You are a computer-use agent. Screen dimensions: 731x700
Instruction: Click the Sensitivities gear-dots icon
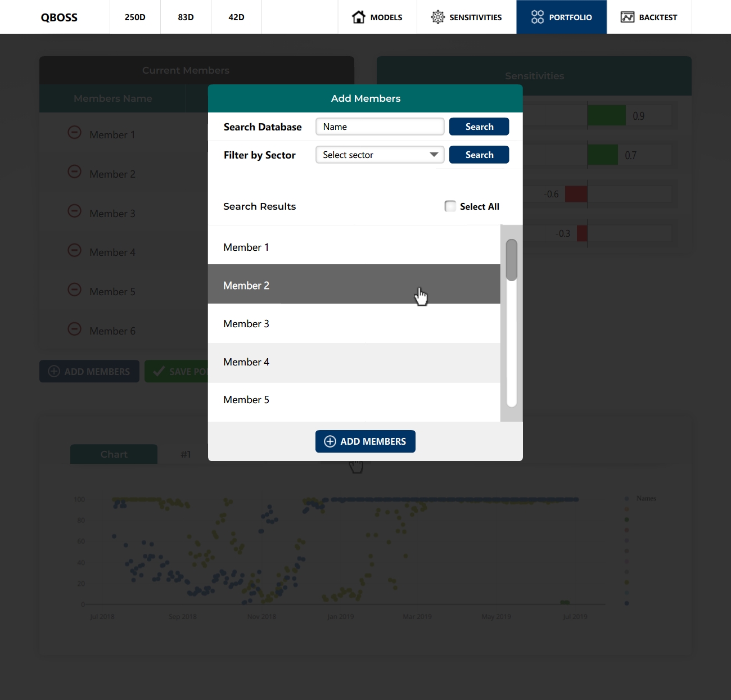[437, 17]
